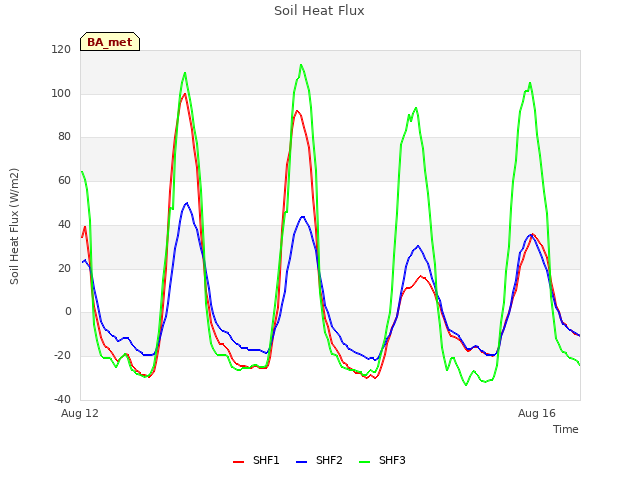Click the Aug 12 x-axis label
This screenshot has height=480, width=640.
click(80, 413)
